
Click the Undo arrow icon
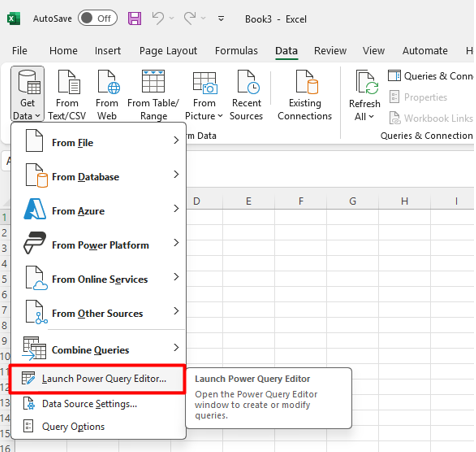158,18
